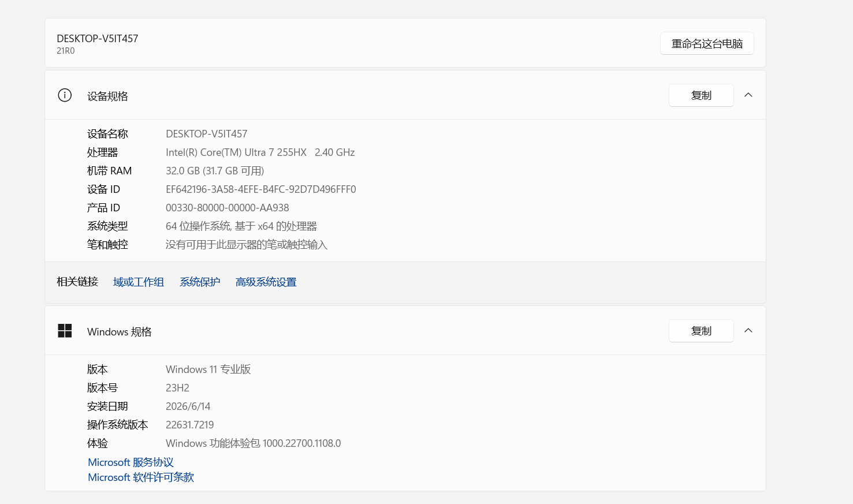Click the DESKTOP-V5IT457 name at top
This screenshot has height=504, width=853.
98,39
